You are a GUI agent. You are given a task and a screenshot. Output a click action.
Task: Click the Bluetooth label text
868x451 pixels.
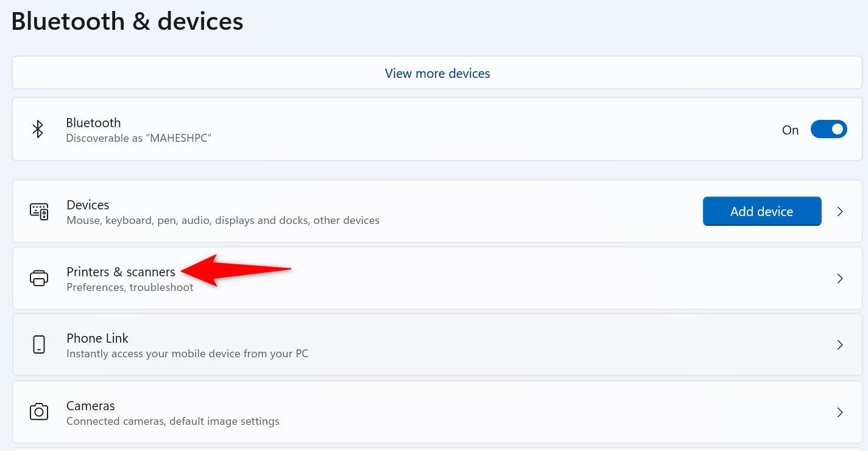[93, 123]
